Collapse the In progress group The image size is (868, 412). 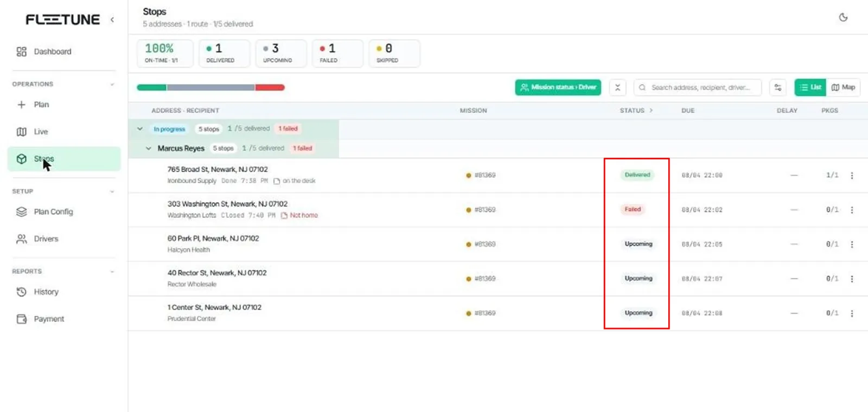point(140,129)
